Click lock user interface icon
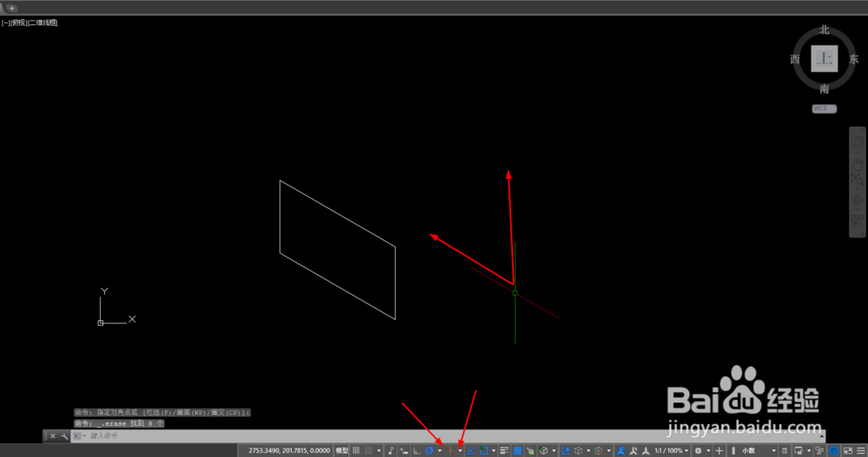This screenshot has height=457, width=868. (799, 450)
